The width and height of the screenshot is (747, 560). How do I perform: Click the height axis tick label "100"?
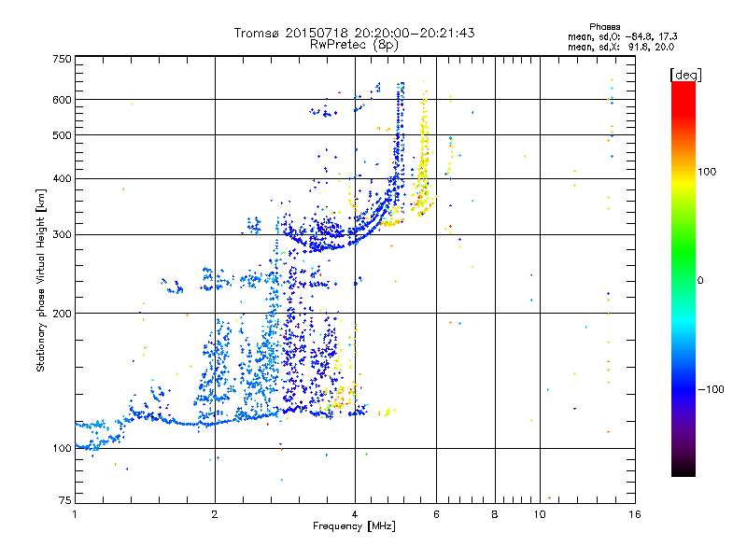click(62, 448)
